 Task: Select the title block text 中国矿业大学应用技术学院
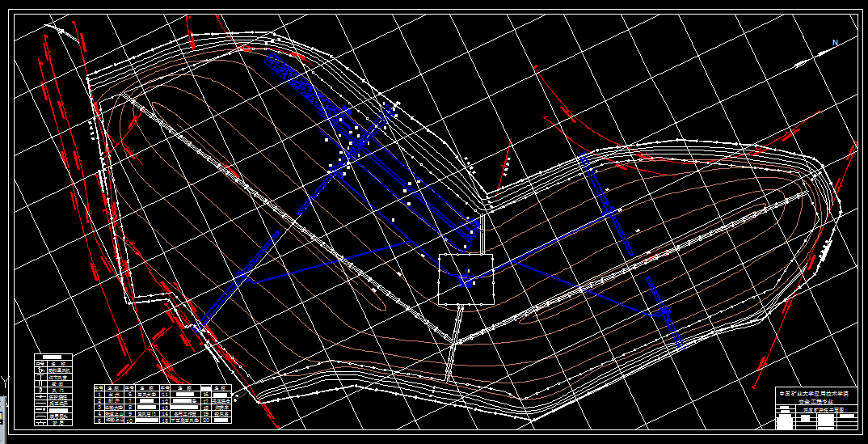(815, 394)
